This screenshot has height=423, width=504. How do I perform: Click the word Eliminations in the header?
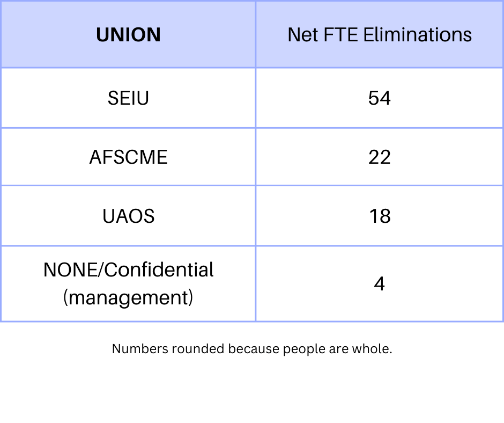point(418,35)
